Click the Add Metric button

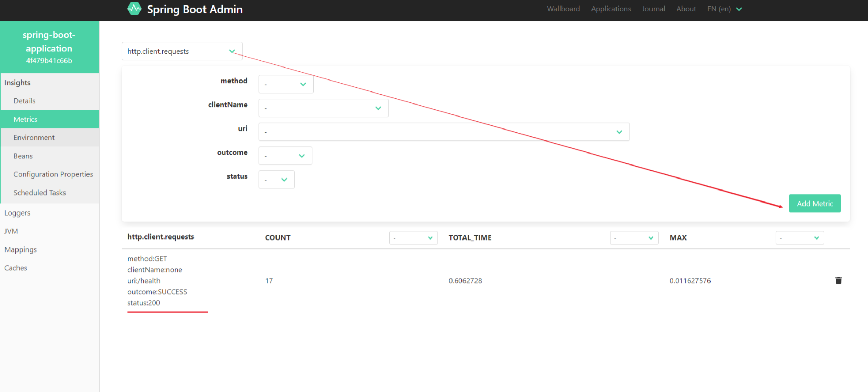tap(815, 204)
